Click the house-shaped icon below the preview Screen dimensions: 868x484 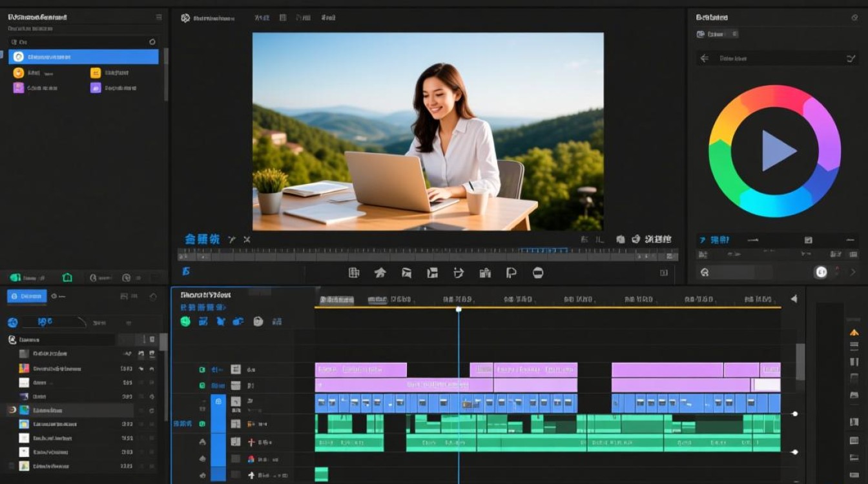[380, 273]
